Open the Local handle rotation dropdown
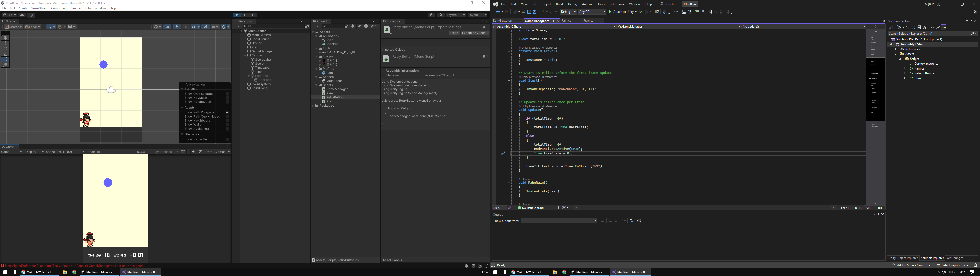Image resolution: width=980 pixels, height=276 pixels. (x=33, y=27)
